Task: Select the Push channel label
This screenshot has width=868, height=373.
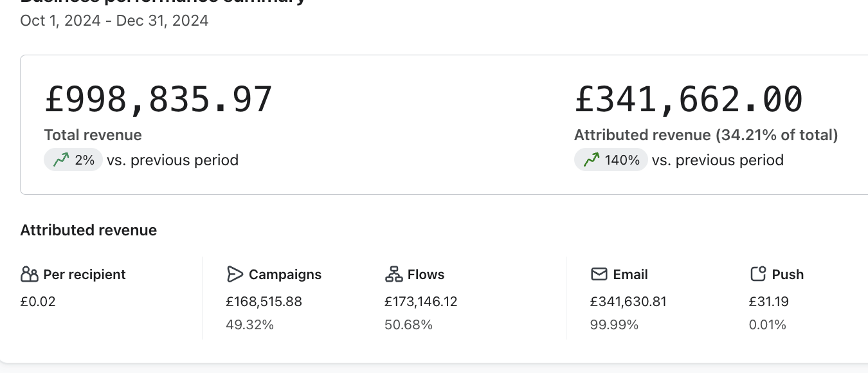Action: coord(788,275)
